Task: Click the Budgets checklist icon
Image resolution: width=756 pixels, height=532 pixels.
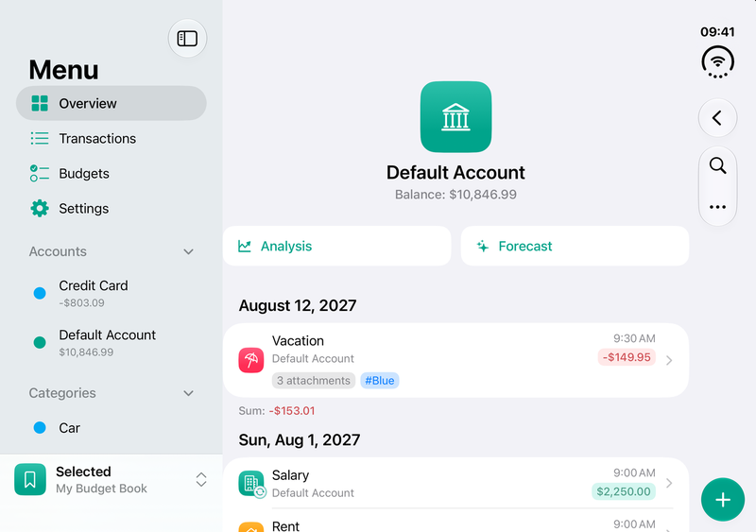Action: point(40,174)
